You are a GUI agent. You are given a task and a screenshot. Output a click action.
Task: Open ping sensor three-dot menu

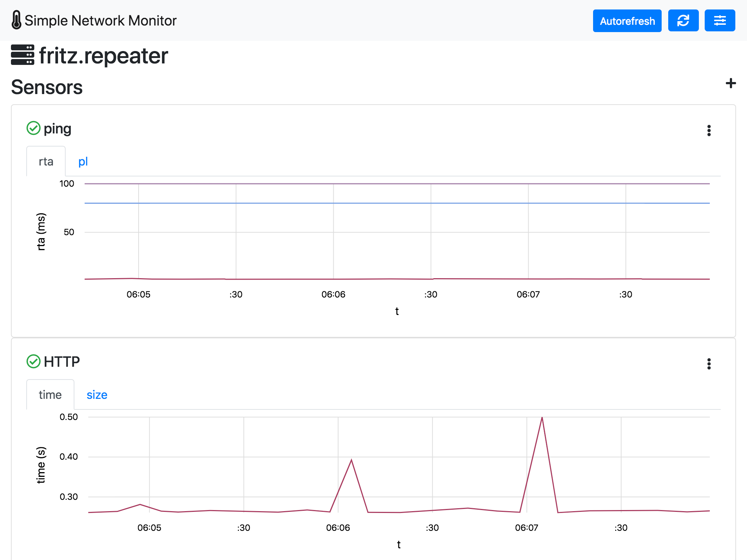point(709,131)
